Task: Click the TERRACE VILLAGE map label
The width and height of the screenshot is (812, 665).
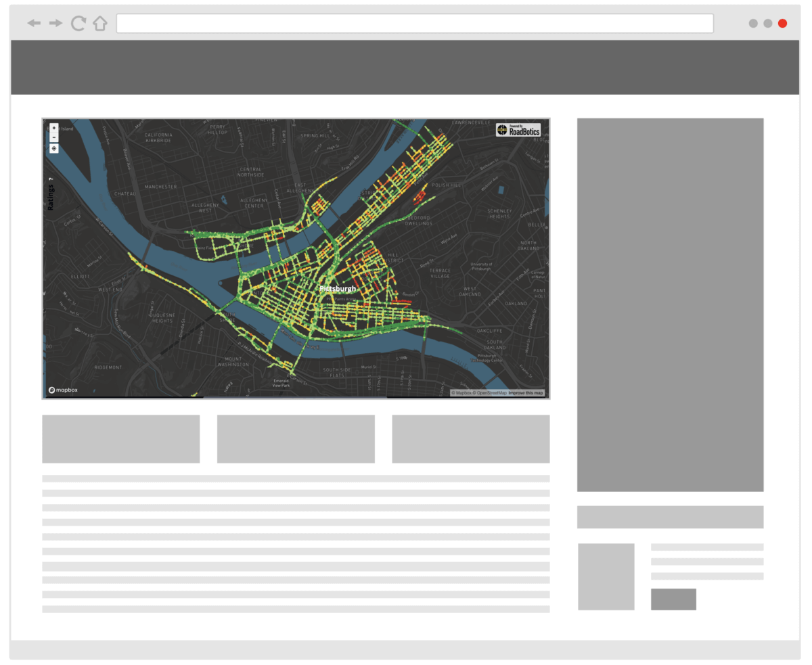Action: pos(440,273)
